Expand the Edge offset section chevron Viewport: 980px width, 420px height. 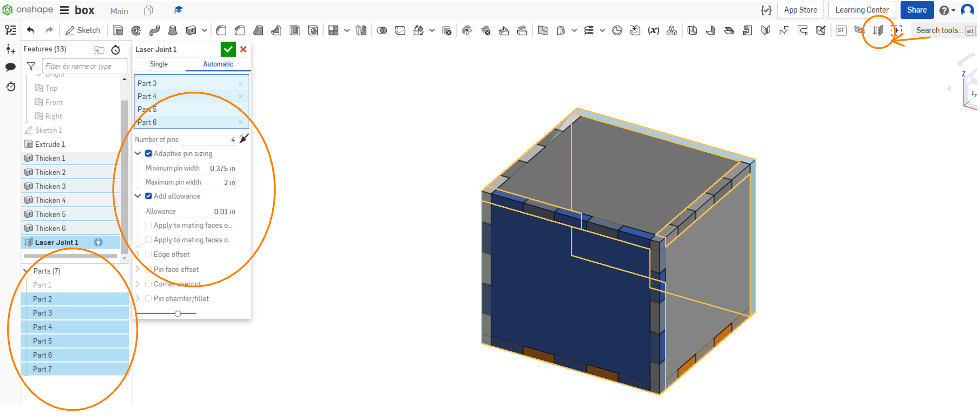(138, 254)
